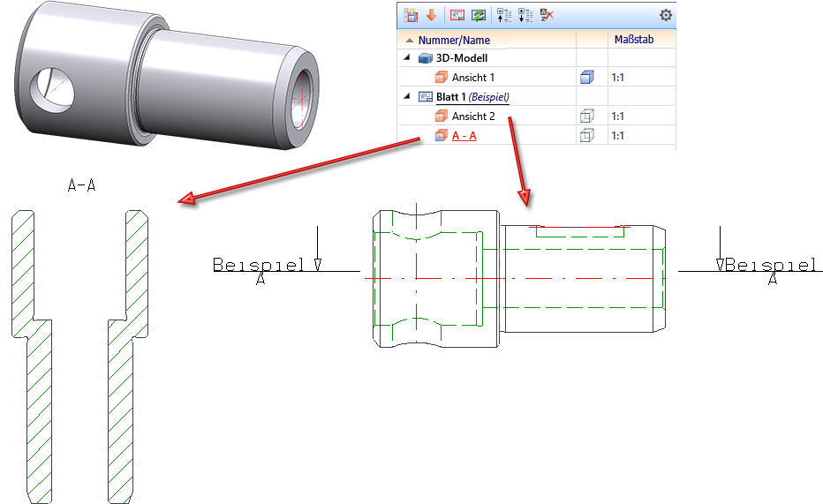Image resolution: width=823 pixels, height=504 pixels.
Task: Collapse the 3D-Modell tree node
Action: pos(407,58)
